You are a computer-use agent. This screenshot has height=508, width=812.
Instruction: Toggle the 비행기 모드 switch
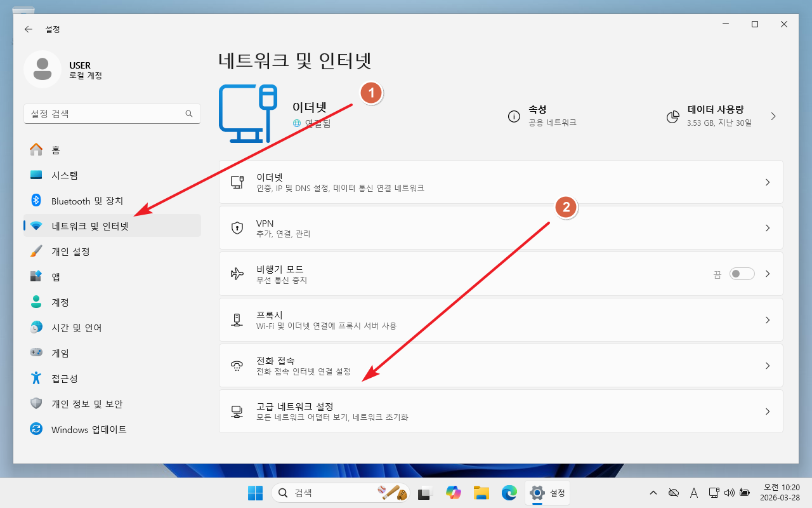point(742,274)
